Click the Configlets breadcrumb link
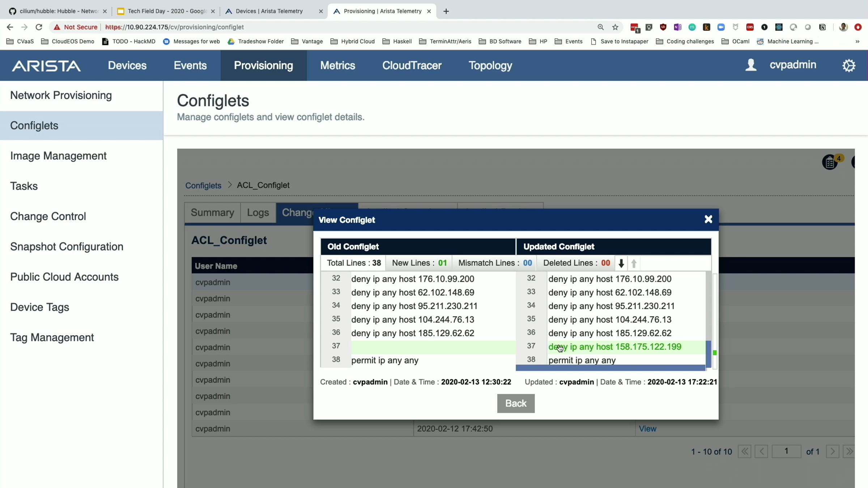The width and height of the screenshot is (868, 488). (203, 185)
